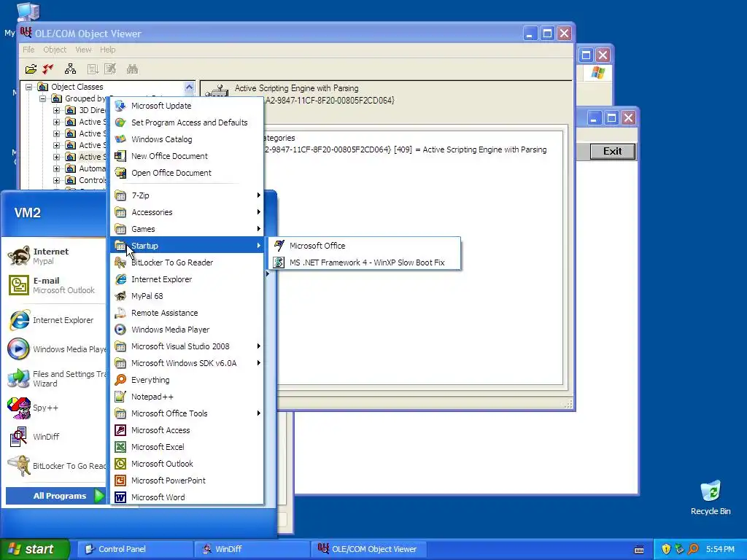Open the View menu in OLE Viewer

(83, 50)
